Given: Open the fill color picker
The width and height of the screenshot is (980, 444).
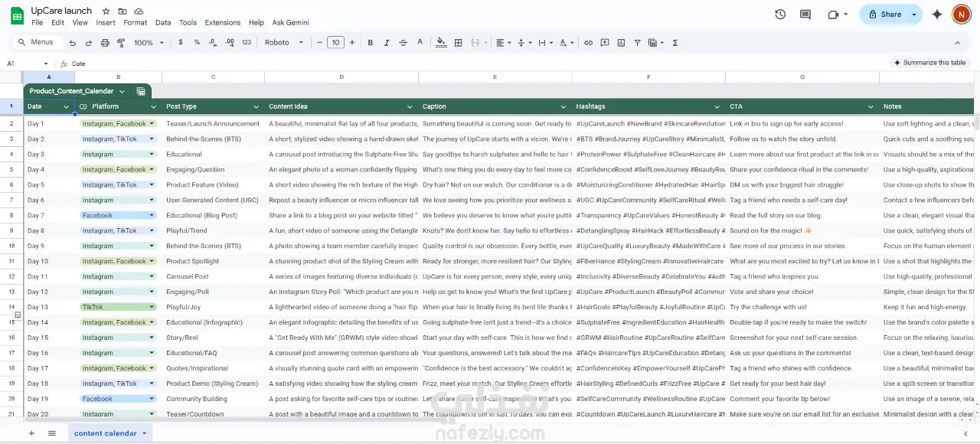Looking at the screenshot, I should (x=441, y=43).
